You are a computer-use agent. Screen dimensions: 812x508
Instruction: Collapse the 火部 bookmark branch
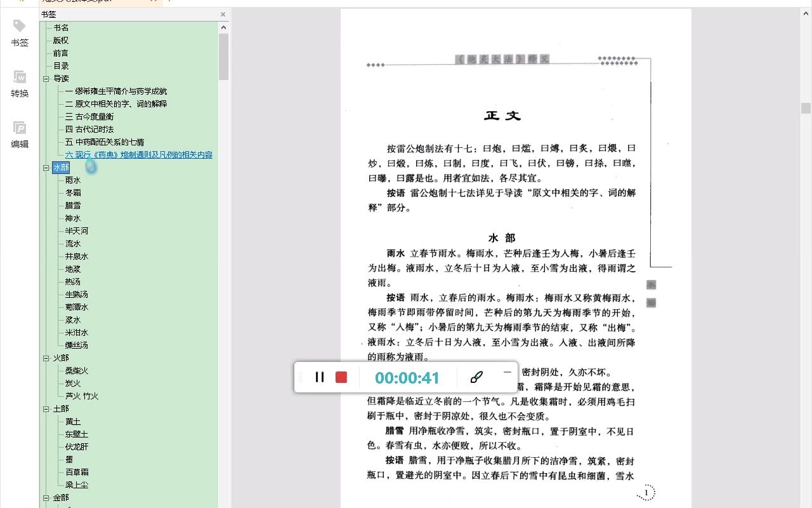tap(46, 358)
